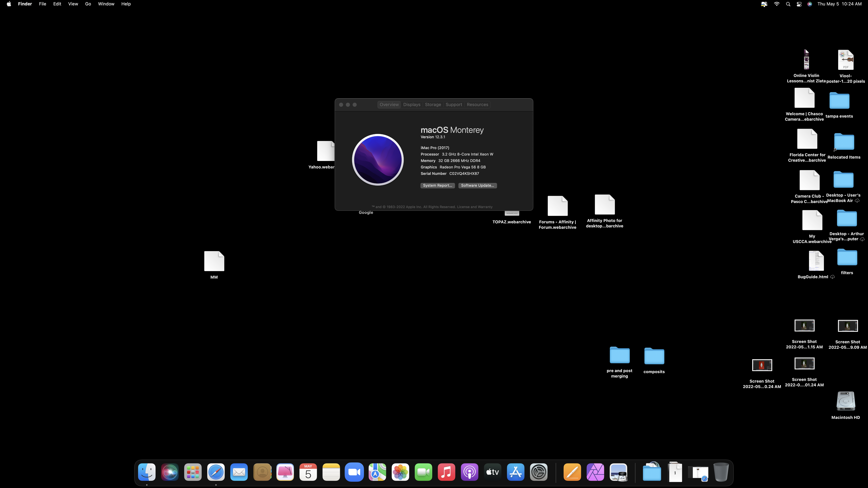Open Zoom from the Dock
This screenshot has width=868, height=488.
pyautogui.click(x=354, y=472)
